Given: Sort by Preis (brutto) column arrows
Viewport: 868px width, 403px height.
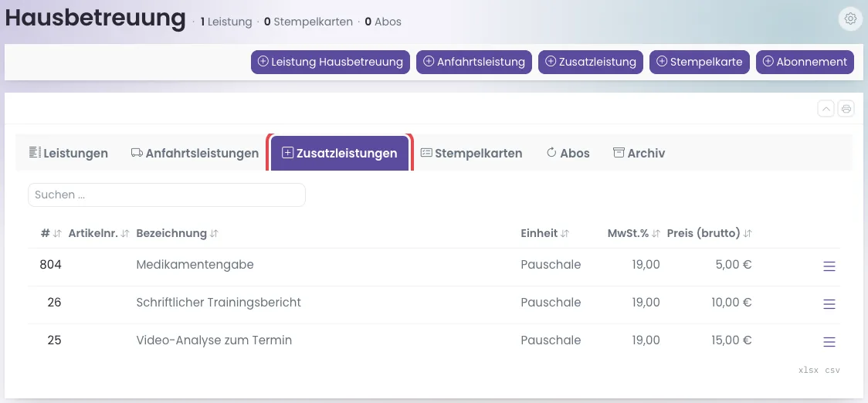Looking at the screenshot, I should coord(748,234).
